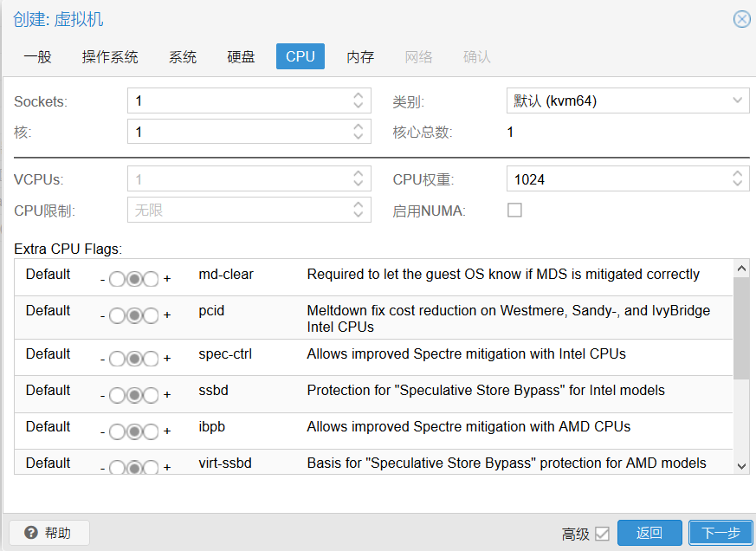
Task: Enable the 启用NUMA checkbox
Action: pyautogui.click(x=514, y=211)
